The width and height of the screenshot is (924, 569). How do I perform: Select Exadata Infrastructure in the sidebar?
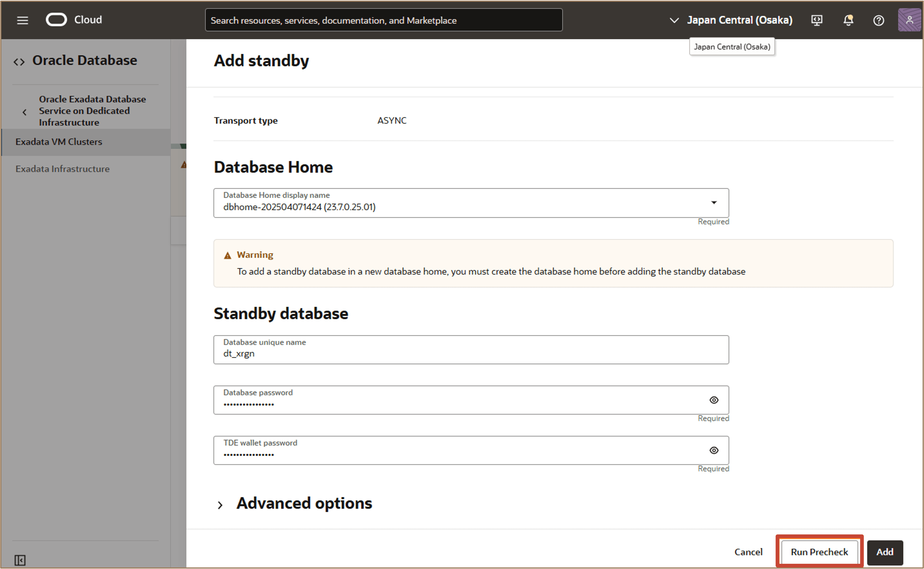[63, 169]
